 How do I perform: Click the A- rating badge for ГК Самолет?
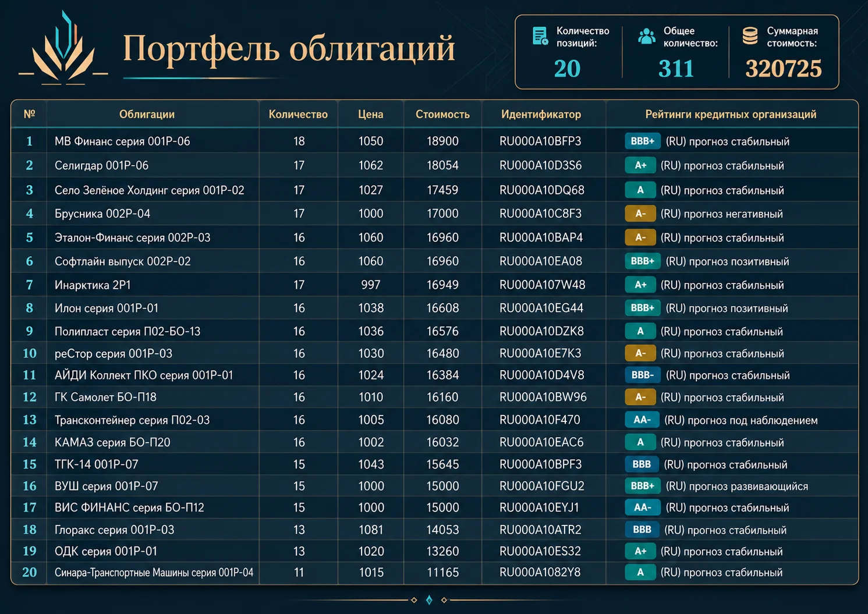640,397
